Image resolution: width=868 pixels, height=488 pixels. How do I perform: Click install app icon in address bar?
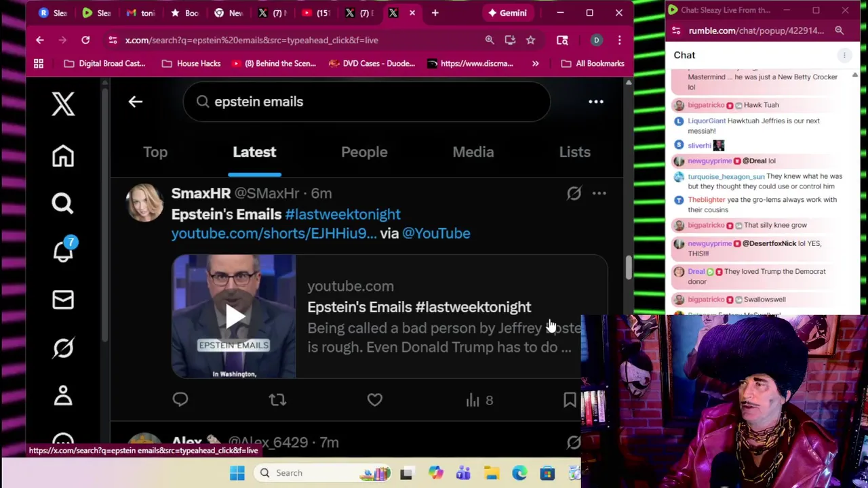tap(510, 40)
